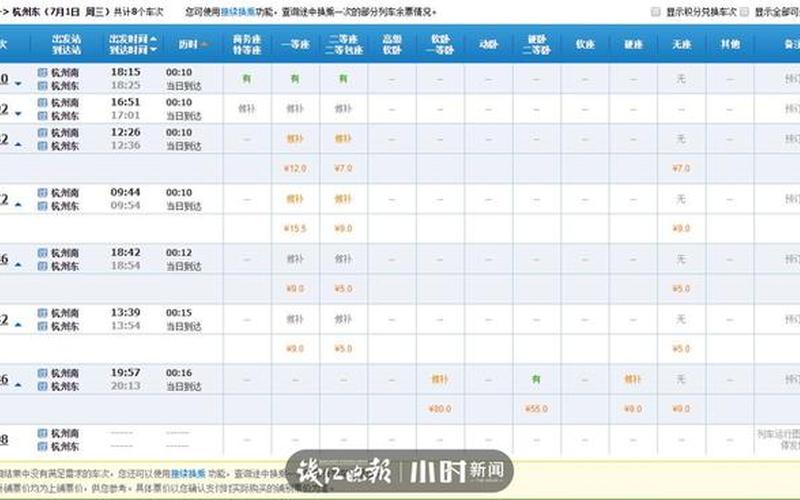
Task: Click 杭州南 station icon in 19:57 row
Action: (42, 373)
